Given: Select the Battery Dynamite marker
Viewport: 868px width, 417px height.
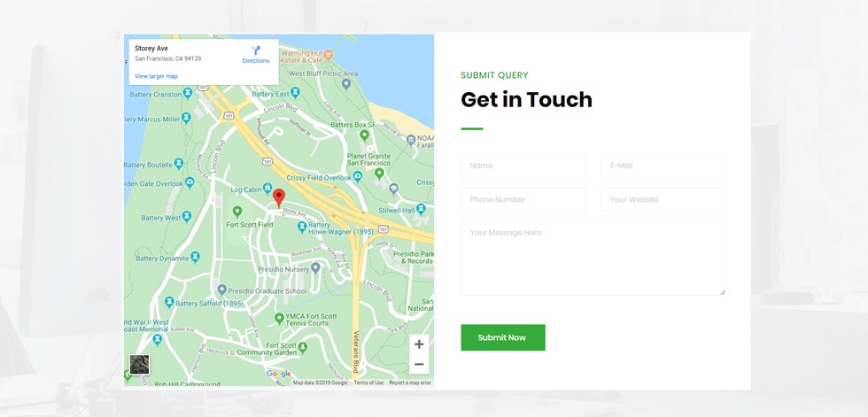Looking at the screenshot, I should click(195, 257).
